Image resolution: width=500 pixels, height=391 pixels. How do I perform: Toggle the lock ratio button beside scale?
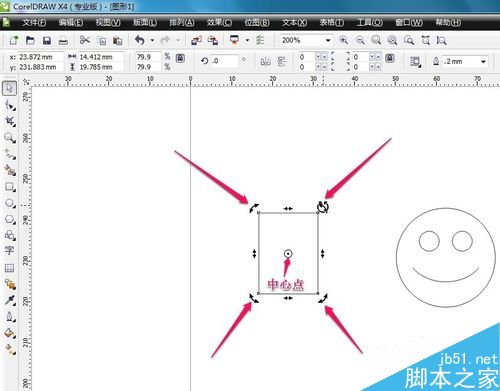pos(180,59)
